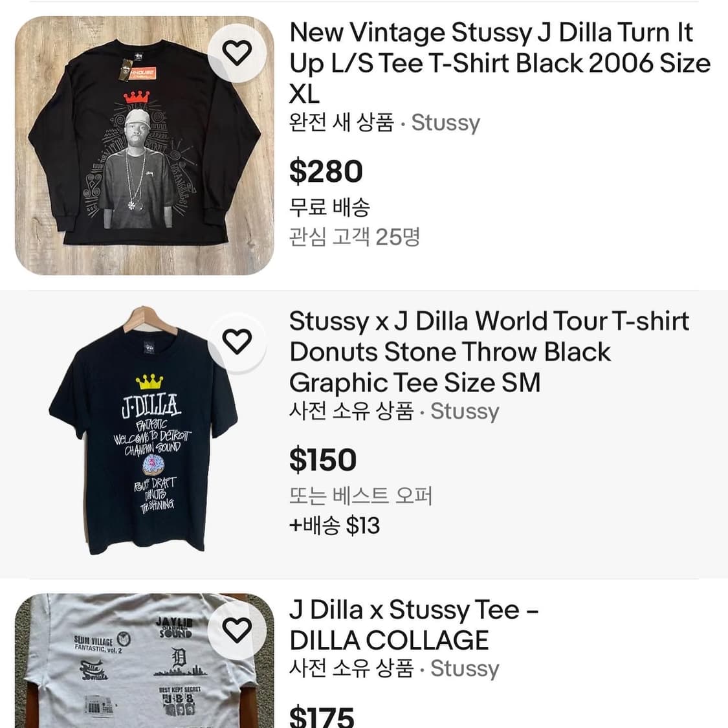Favorite the DILLA COLLAGE tee with the heart

pos(237,629)
